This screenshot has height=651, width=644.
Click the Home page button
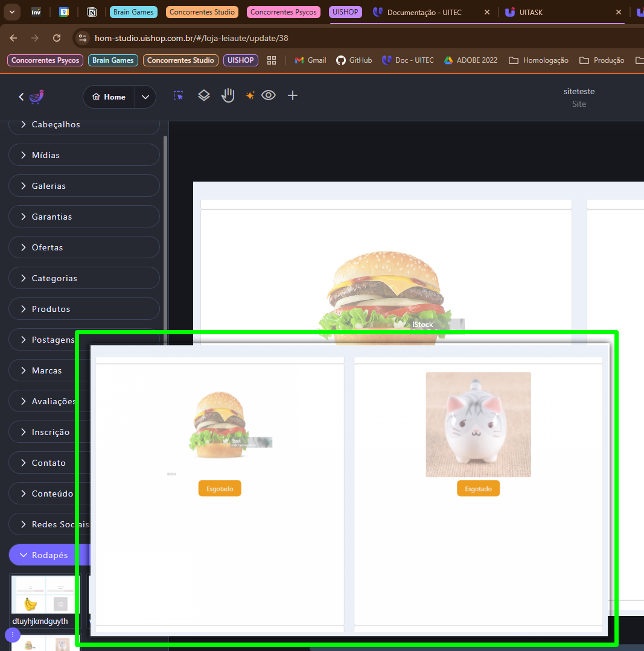[x=109, y=97]
